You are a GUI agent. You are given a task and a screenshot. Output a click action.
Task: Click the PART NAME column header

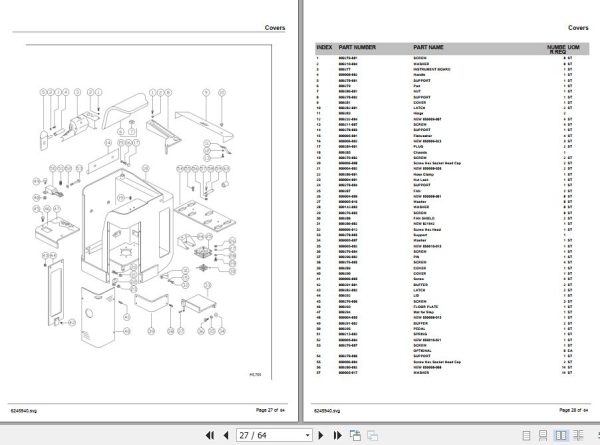pos(428,47)
